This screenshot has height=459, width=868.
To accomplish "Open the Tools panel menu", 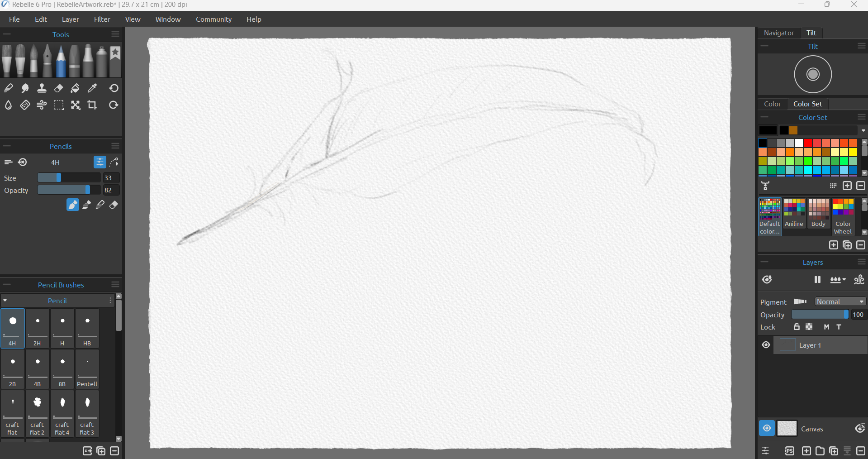I will click(115, 34).
